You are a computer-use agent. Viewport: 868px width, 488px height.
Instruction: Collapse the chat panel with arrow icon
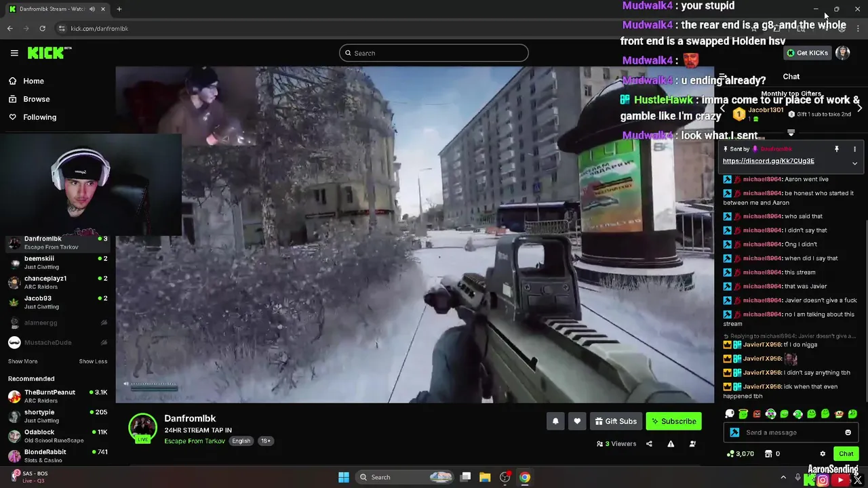click(x=724, y=77)
